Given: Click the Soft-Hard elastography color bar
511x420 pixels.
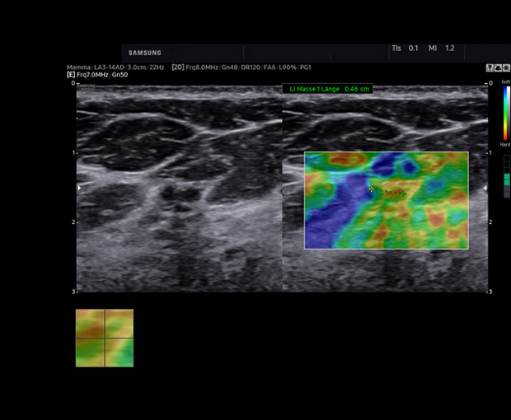Looking at the screenshot, I should pyautogui.click(x=506, y=114).
